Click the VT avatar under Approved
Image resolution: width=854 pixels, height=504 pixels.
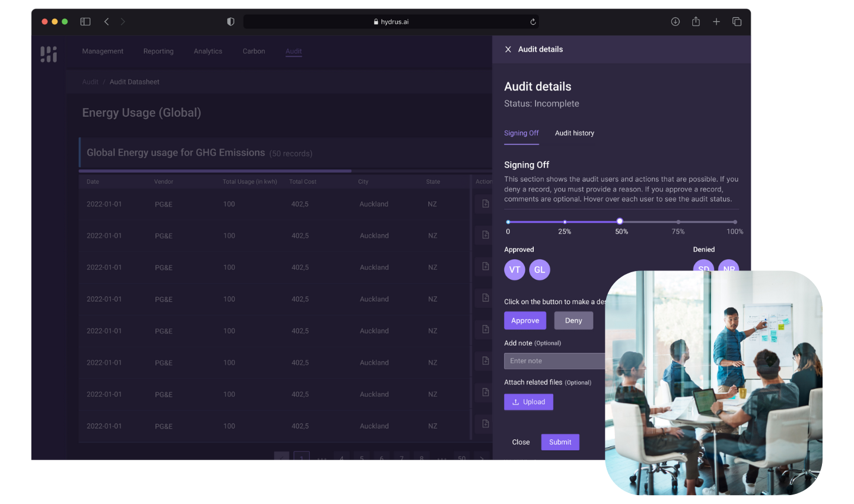[514, 269]
